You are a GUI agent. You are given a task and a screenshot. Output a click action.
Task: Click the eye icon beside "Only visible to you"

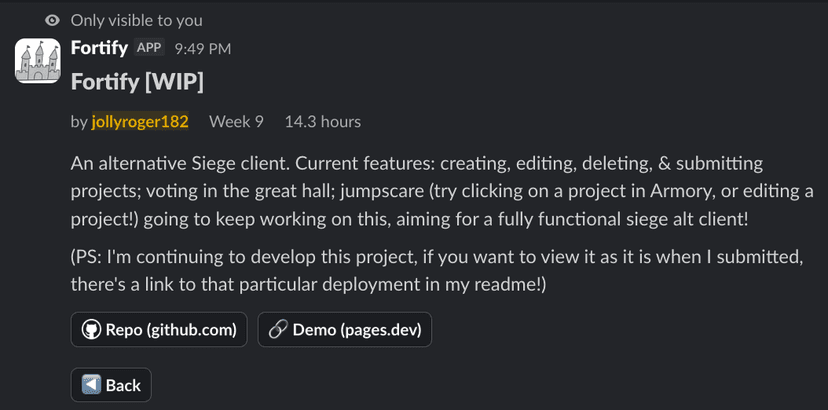click(53, 19)
